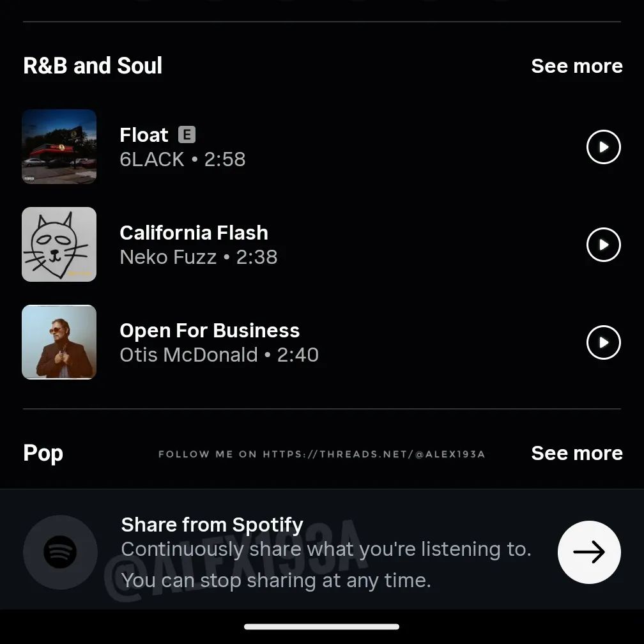
Task: Tap Share from Spotify banner text
Action: (211, 525)
